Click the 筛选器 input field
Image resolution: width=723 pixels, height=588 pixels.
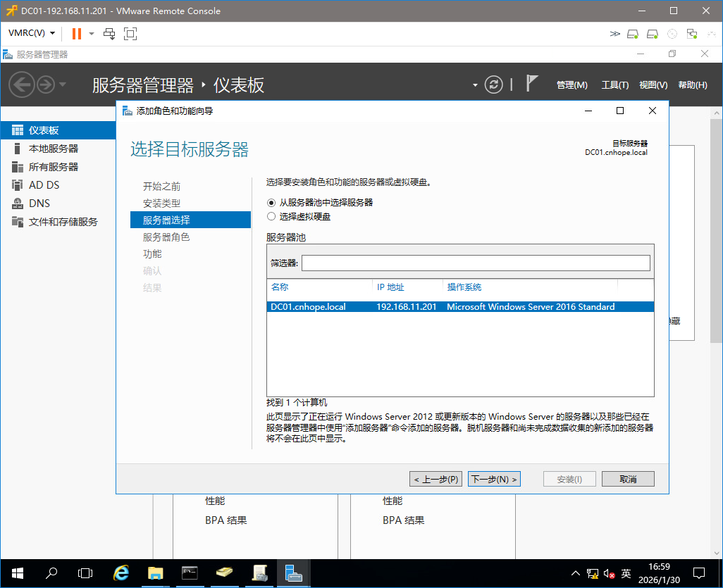476,263
